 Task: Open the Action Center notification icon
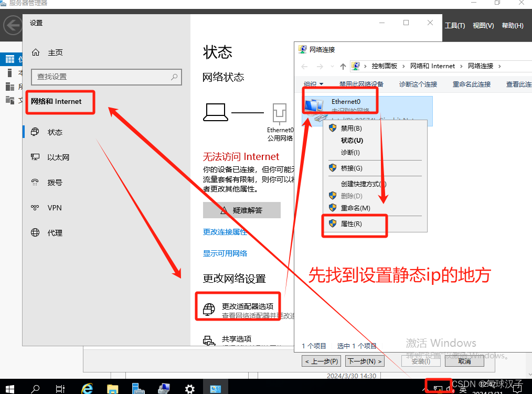517,389
